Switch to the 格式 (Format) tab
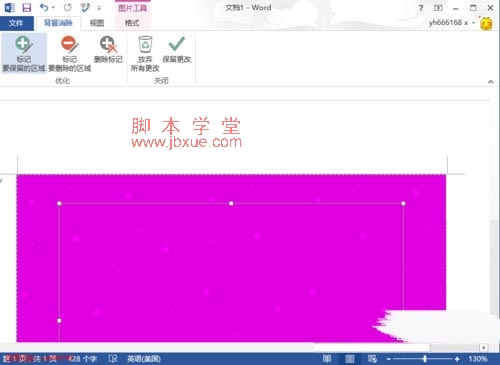Screen dimensions: 500x365 tap(132, 23)
